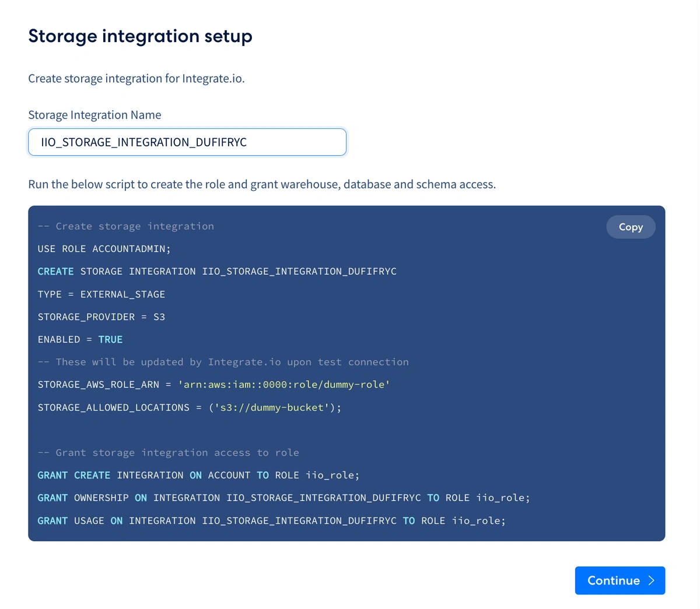Image resolution: width=700 pixels, height=609 pixels.
Task: Click the 'GRANT OWNERSHIP ON INTEGRATION' code line
Action: pyautogui.click(x=284, y=498)
